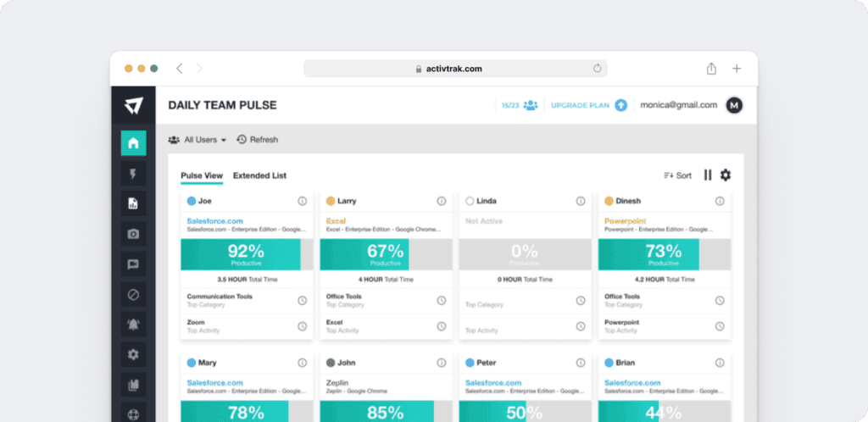The height and width of the screenshot is (422, 868).
Task: Open Larry's Excel link
Action: (x=336, y=221)
